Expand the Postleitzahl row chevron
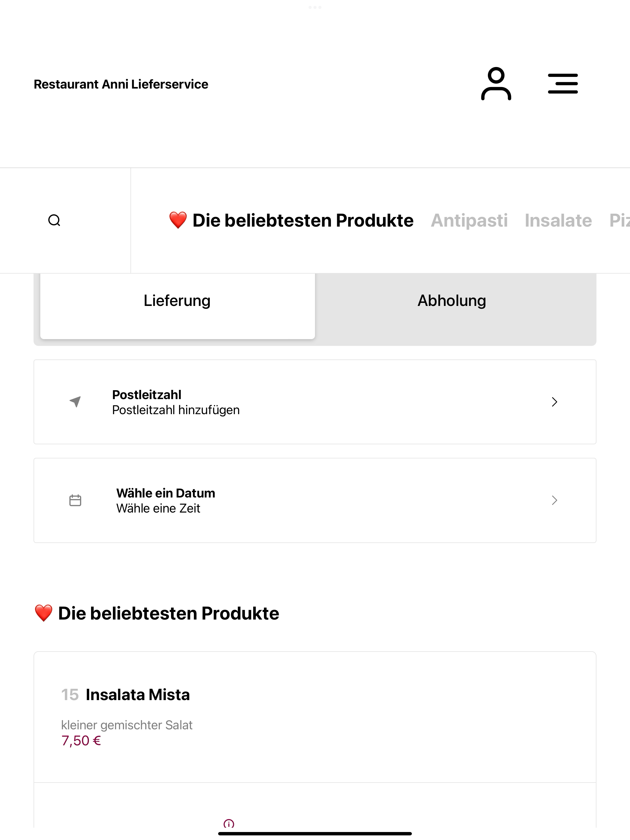 554,402
